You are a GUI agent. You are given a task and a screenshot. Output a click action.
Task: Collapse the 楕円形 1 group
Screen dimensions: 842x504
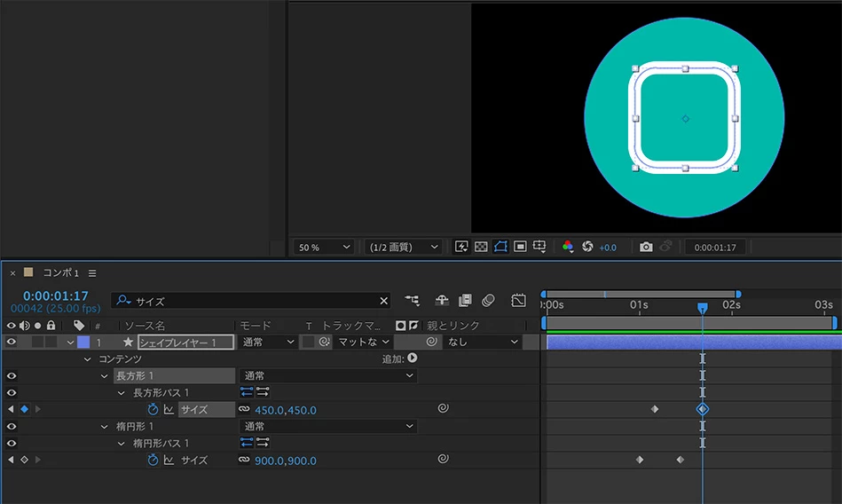point(104,427)
